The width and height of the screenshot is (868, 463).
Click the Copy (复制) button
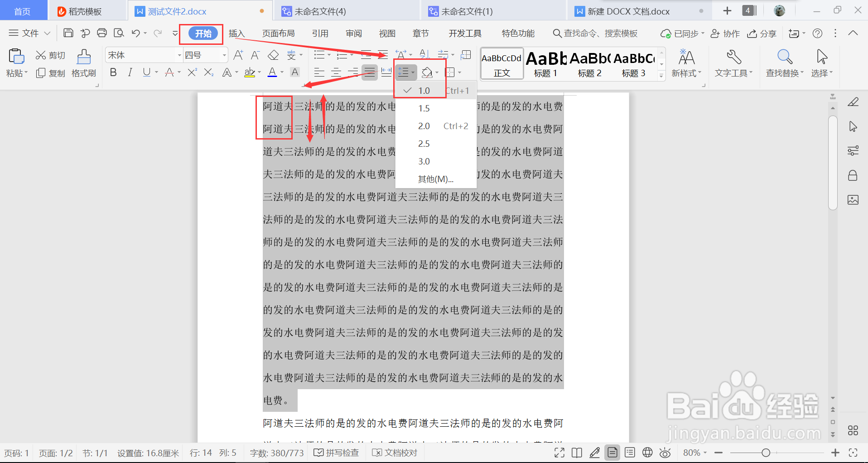tap(50, 73)
